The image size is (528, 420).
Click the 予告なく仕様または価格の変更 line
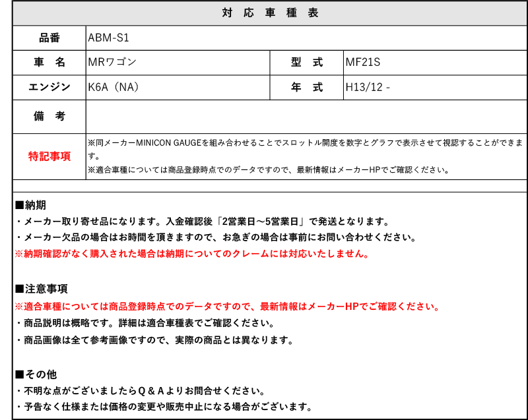[x=164, y=407]
